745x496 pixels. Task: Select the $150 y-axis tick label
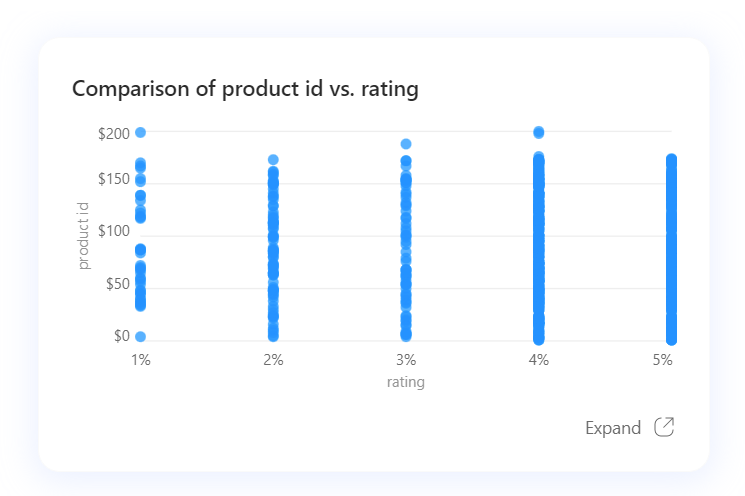pos(115,179)
